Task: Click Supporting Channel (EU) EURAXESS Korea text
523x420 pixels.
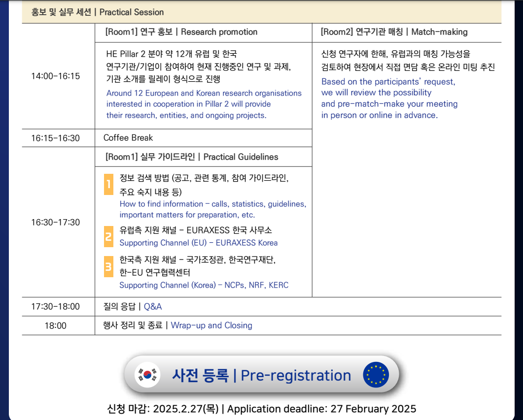Action: click(198, 243)
